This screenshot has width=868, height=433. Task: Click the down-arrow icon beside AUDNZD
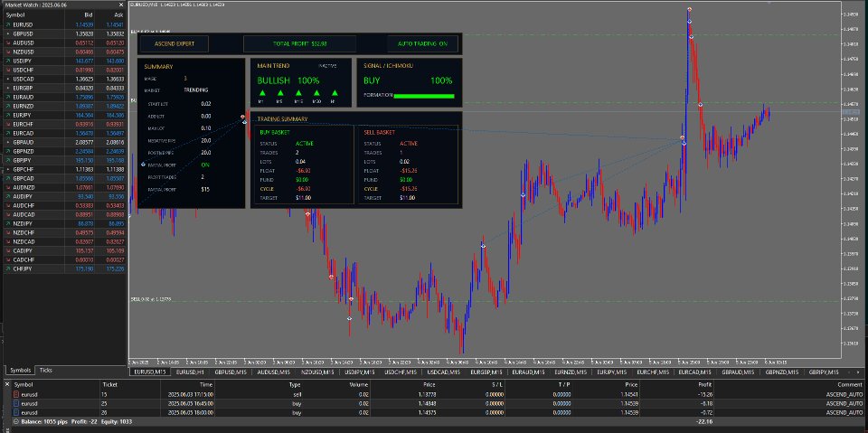7,187
